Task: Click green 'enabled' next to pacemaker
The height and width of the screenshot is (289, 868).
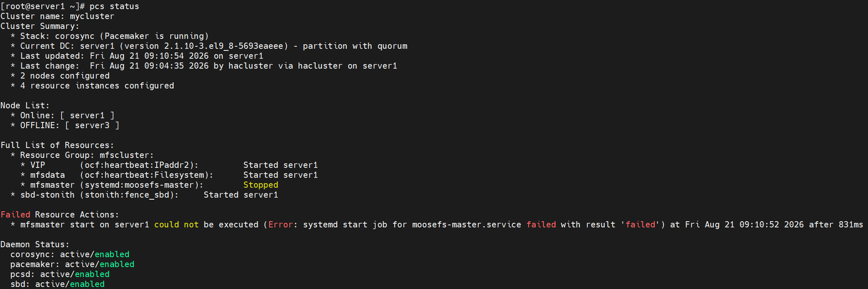Action: coord(117,265)
